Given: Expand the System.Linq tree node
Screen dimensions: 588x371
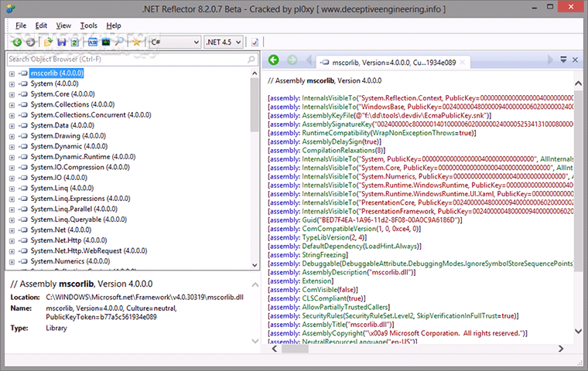Looking at the screenshot, I should pyautogui.click(x=12, y=188).
